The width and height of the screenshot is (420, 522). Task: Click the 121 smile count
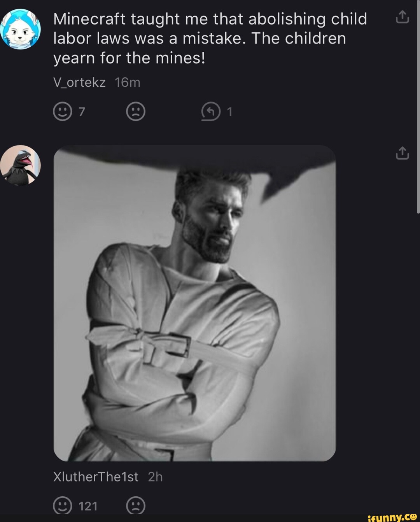[88, 506]
